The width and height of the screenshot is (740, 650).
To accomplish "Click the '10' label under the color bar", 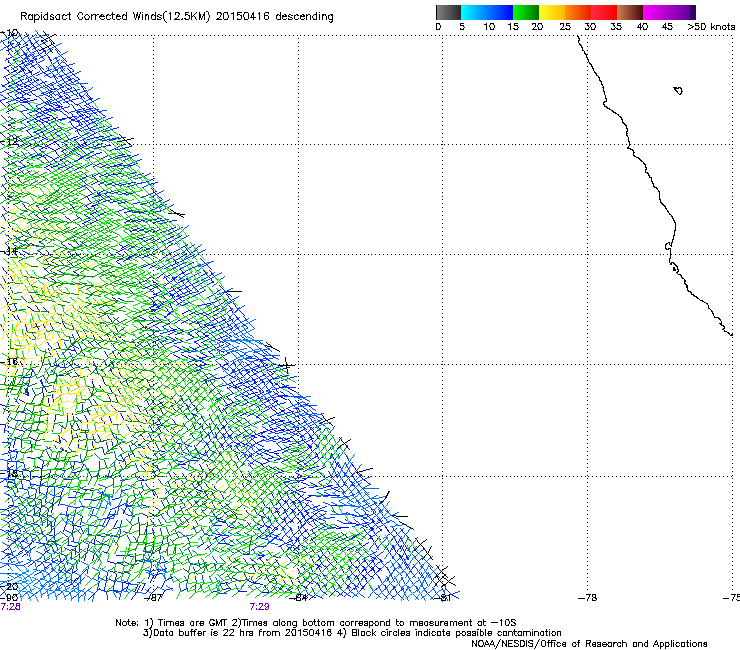I will (x=489, y=27).
